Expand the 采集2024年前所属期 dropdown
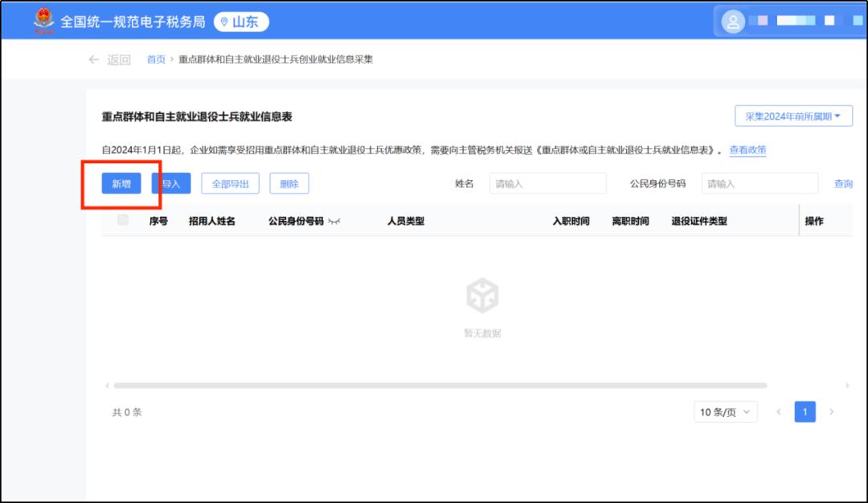 point(793,117)
